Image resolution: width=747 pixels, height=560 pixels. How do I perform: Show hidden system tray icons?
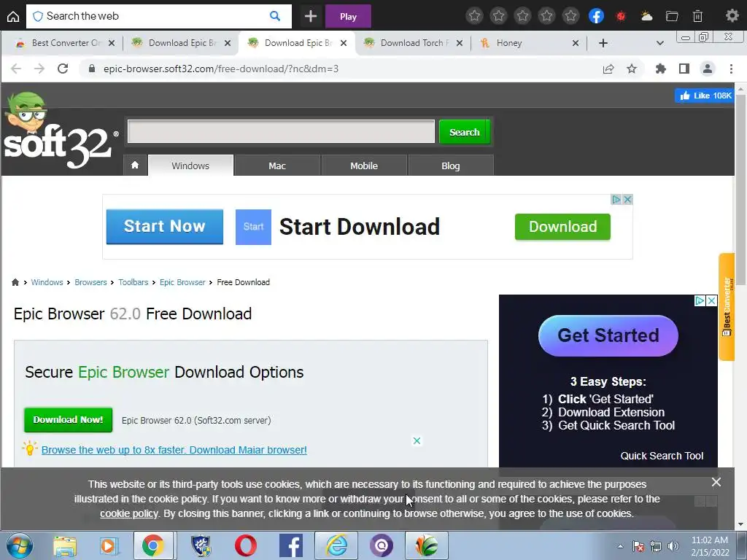pos(620,546)
